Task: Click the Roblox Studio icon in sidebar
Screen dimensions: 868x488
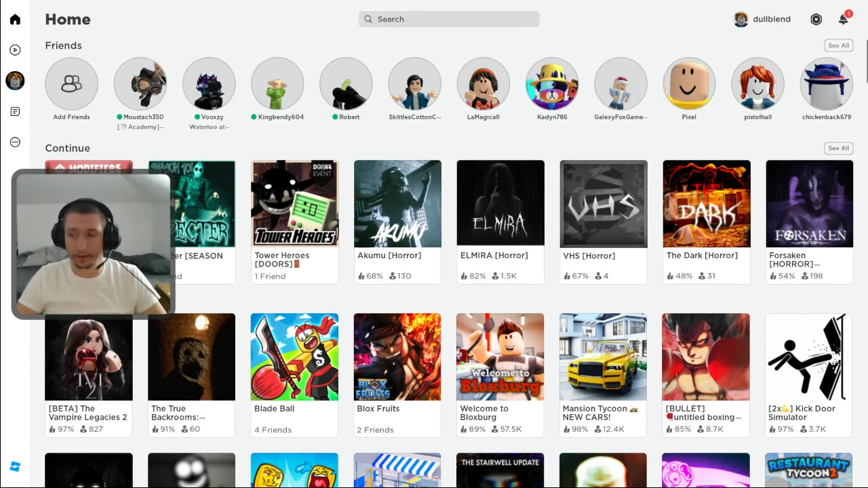Action: click(x=15, y=466)
